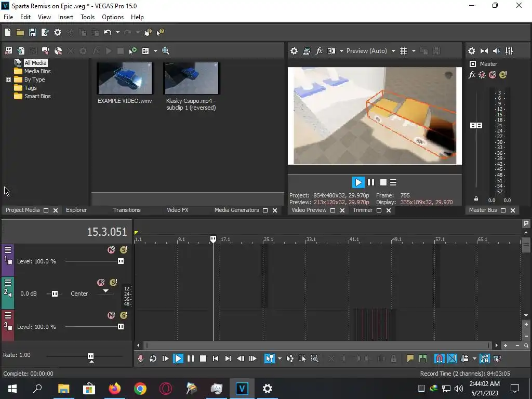Viewport: 532px width, 399px height.
Task: Select the Selection Edit tool
Action: tap(302, 358)
